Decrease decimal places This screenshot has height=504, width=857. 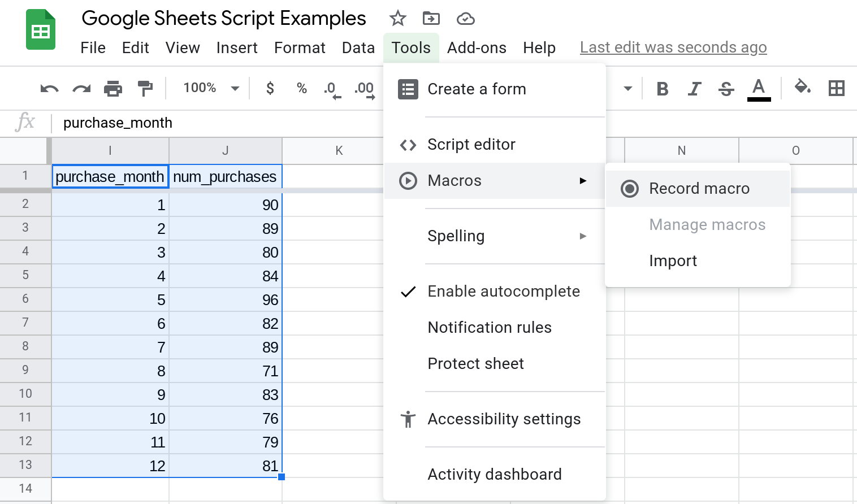click(x=332, y=90)
